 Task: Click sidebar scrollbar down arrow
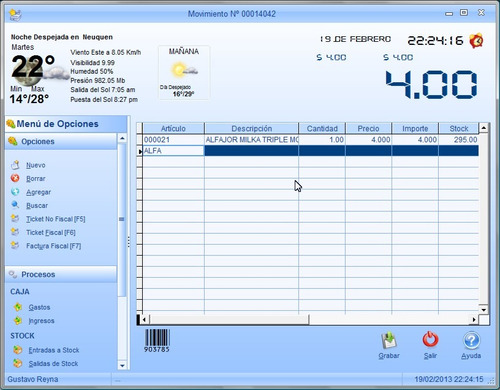tap(122, 366)
